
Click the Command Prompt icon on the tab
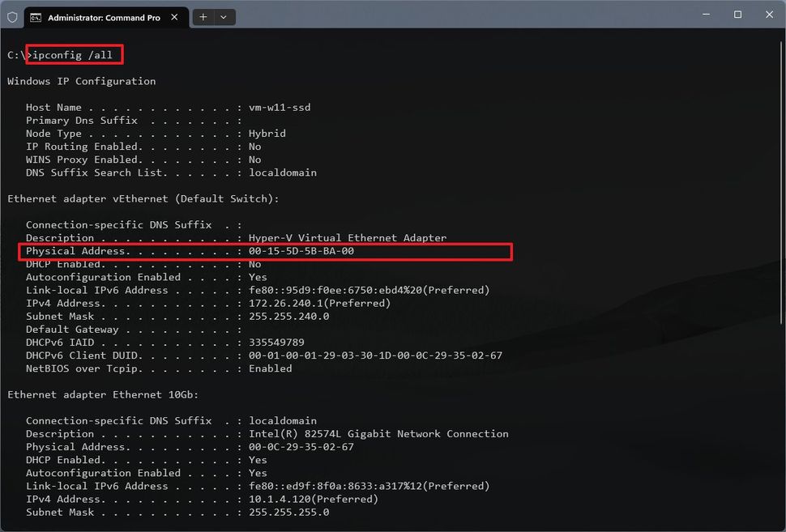click(x=36, y=15)
